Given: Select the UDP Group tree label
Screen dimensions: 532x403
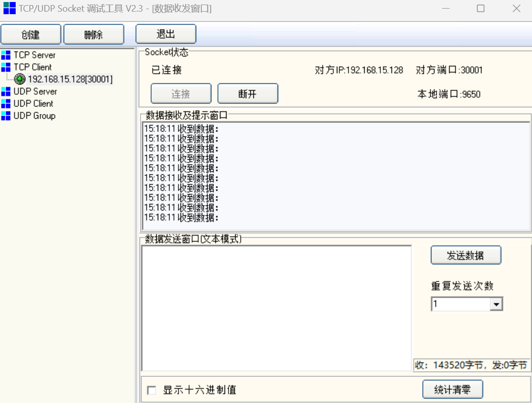Looking at the screenshot, I should (x=34, y=116).
